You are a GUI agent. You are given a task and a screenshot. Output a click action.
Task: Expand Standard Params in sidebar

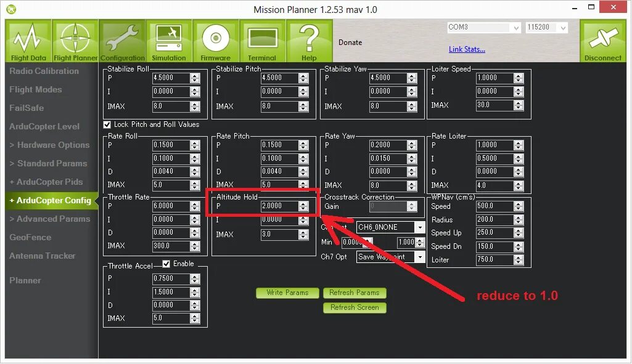point(48,163)
